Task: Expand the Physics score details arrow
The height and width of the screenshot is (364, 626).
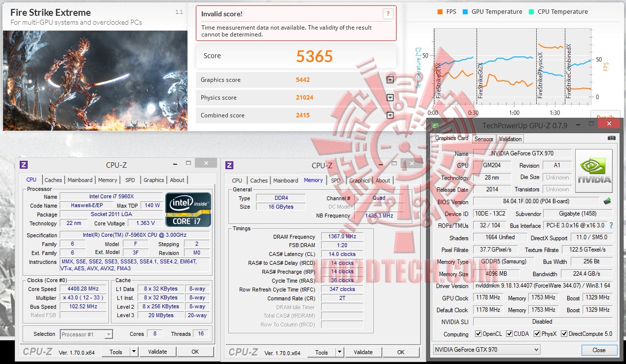Action: point(390,98)
